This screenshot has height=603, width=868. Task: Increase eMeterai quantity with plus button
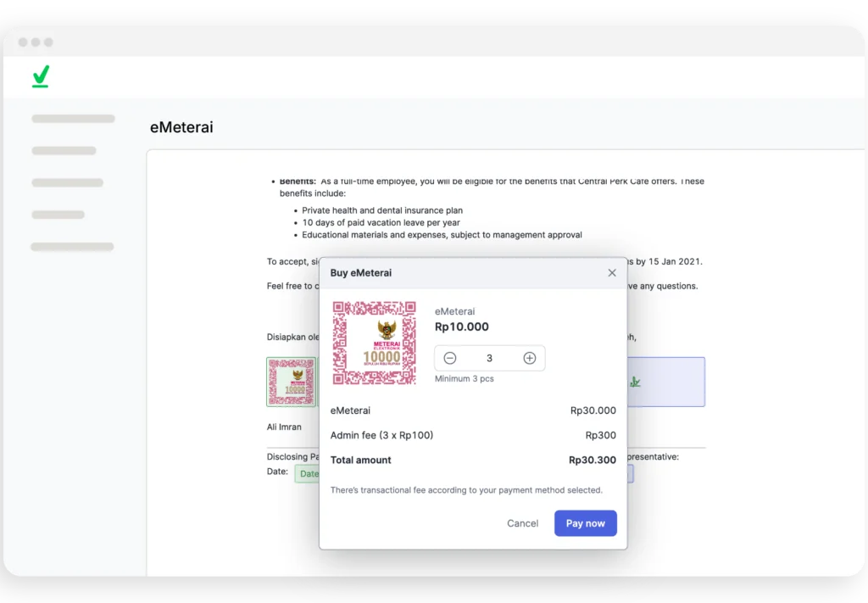point(530,359)
